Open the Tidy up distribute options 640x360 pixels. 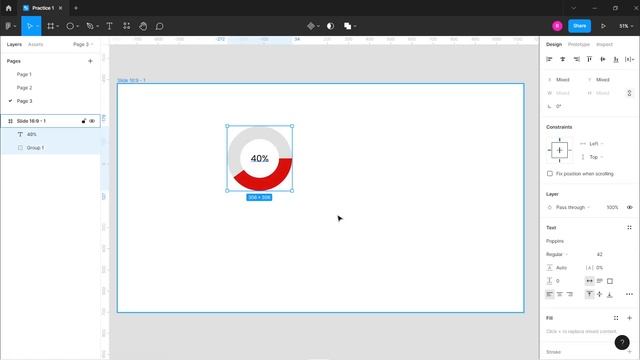[x=629, y=60]
